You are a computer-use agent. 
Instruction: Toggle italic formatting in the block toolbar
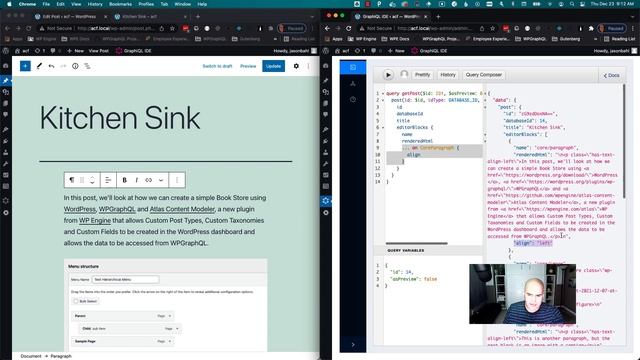136,180
